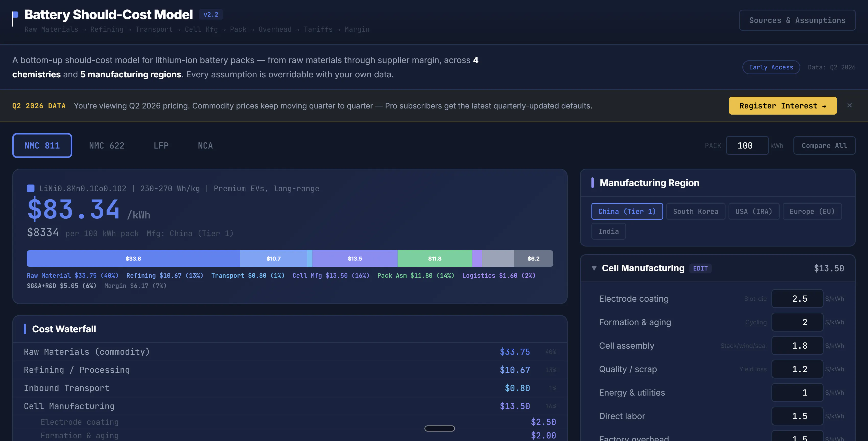Screen dimensions: 868x441
Task: Click the $11.8 pack assembly bar segment
Action: click(x=435, y=259)
